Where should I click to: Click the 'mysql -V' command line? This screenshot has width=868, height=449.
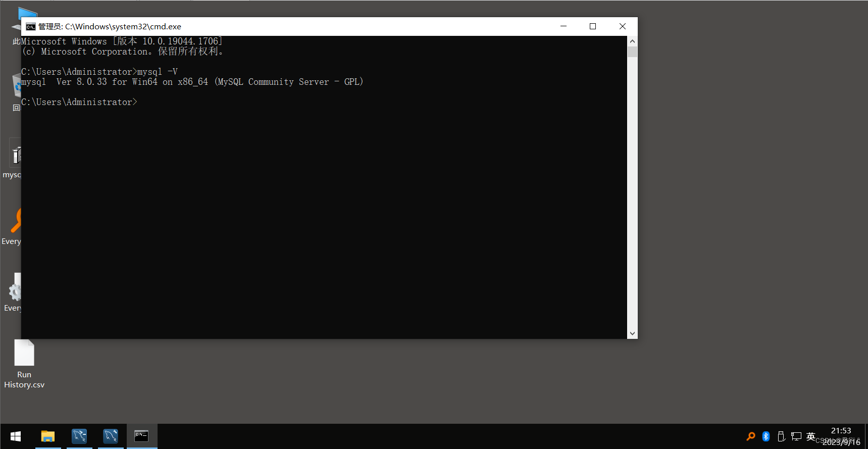tap(99, 72)
